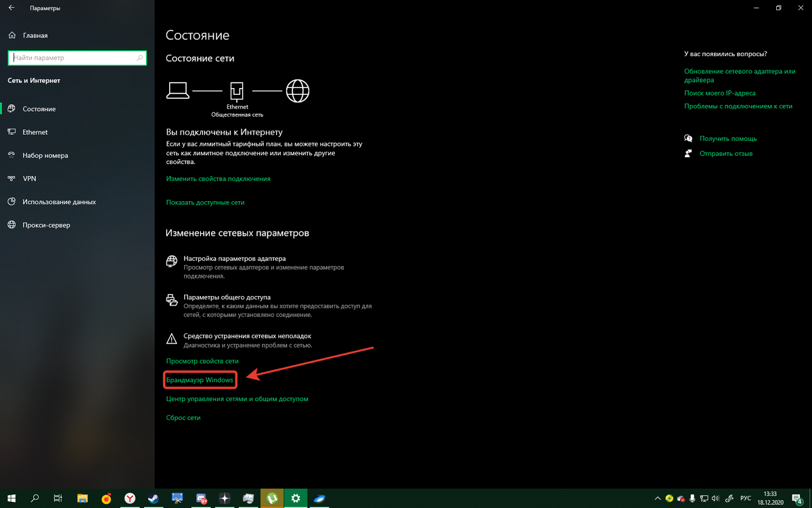Open Task View on the taskbar
The width and height of the screenshot is (812, 508).
(x=58, y=498)
